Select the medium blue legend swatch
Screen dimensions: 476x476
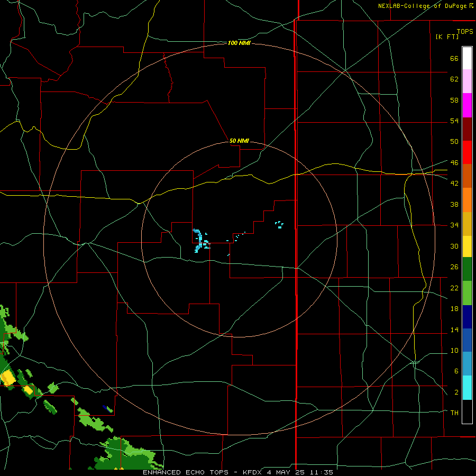(x=467, y=340)
